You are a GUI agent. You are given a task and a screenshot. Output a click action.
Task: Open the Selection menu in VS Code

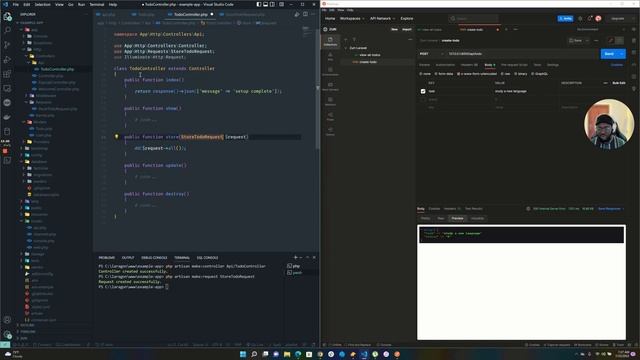pos(42,4)
